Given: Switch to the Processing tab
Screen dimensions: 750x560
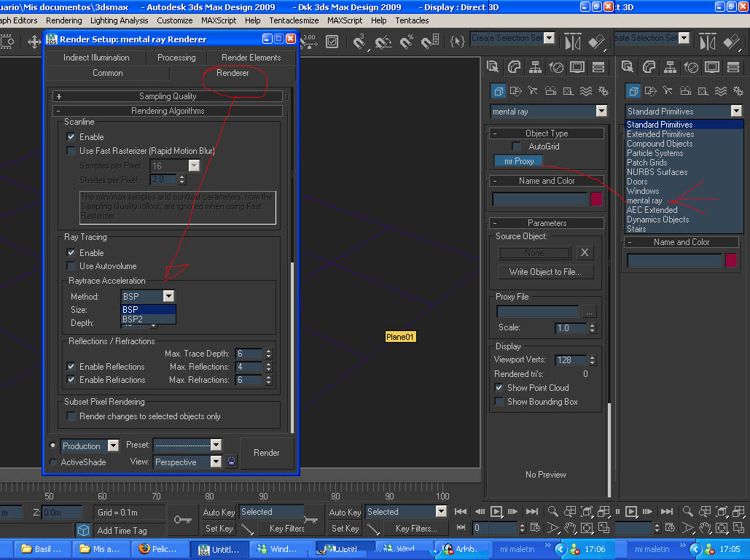Looking at the screenshot, I should point(176,58).
